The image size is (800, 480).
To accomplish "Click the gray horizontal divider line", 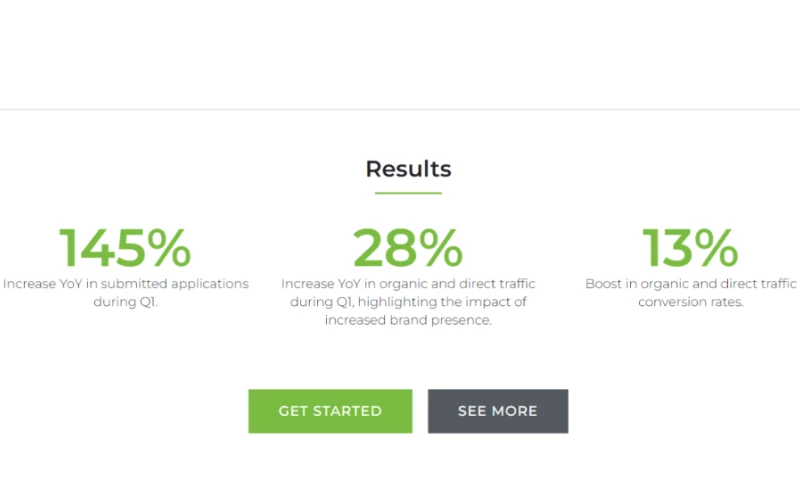I will (400, 109).
